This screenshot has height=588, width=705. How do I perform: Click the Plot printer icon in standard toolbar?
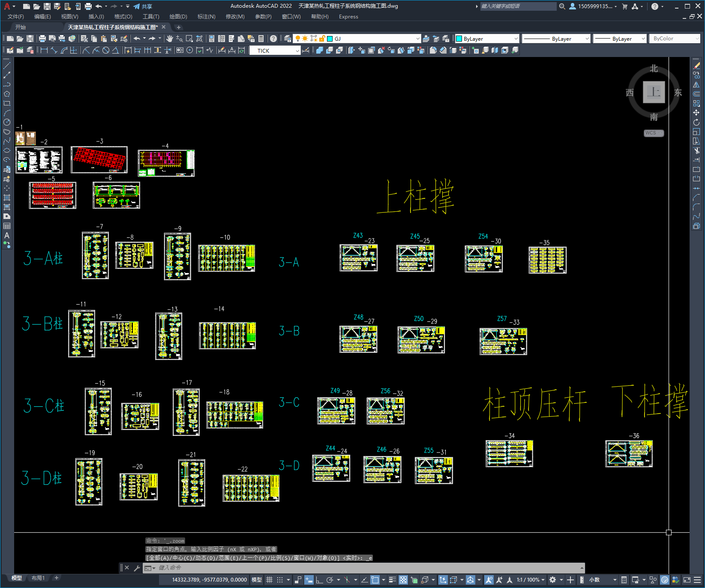click(42, 39)
